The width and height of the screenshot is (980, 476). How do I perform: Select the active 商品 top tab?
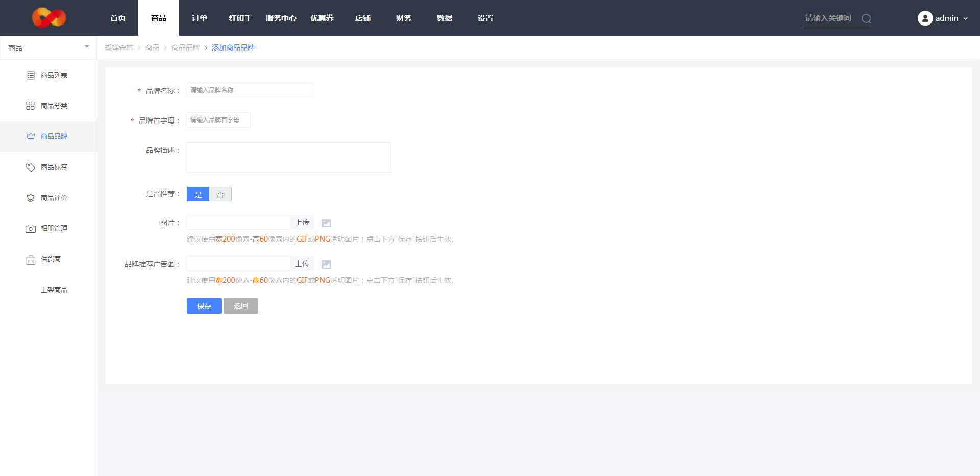[x=159, y=18]
